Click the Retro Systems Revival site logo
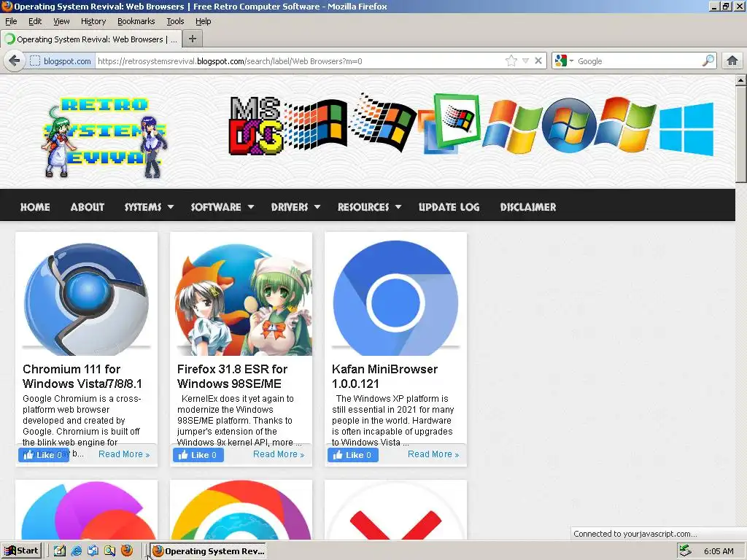The image size is (747, 560). [105, 137]
